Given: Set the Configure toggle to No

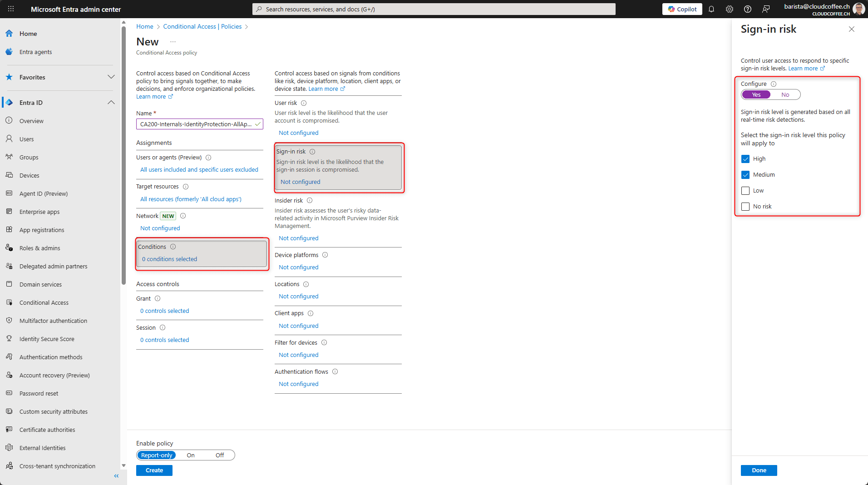Looking at the screenshot, I should [x=785, y=94].
